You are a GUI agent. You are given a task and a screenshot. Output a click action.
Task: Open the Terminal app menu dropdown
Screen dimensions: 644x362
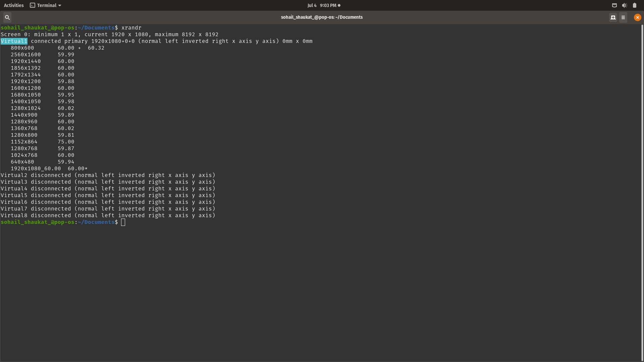tap(46, 5)
